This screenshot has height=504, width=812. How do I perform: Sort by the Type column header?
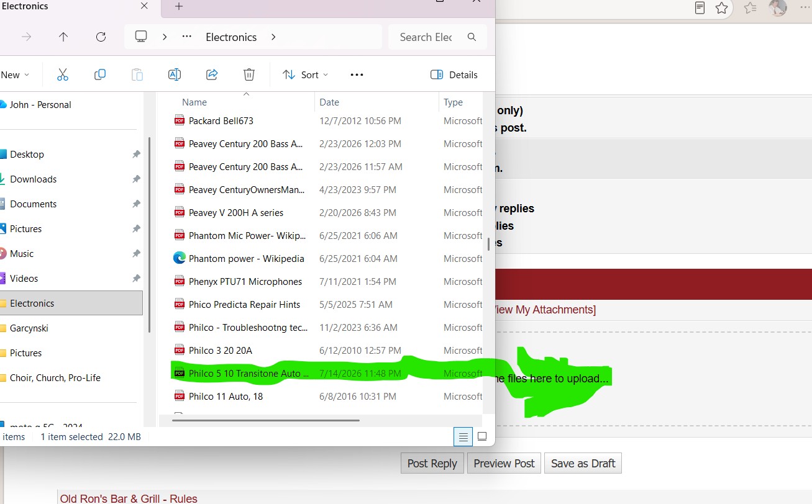(453, 102)
